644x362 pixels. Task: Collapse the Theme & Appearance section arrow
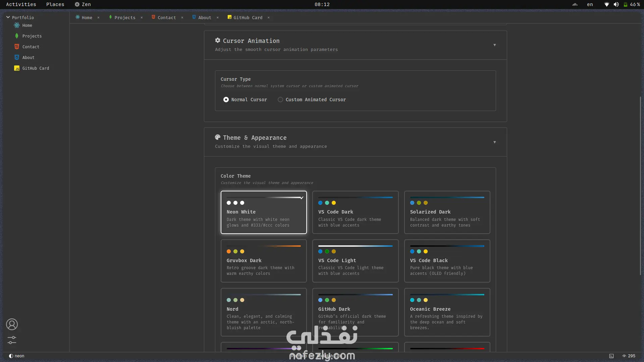[x=494, y=142]
